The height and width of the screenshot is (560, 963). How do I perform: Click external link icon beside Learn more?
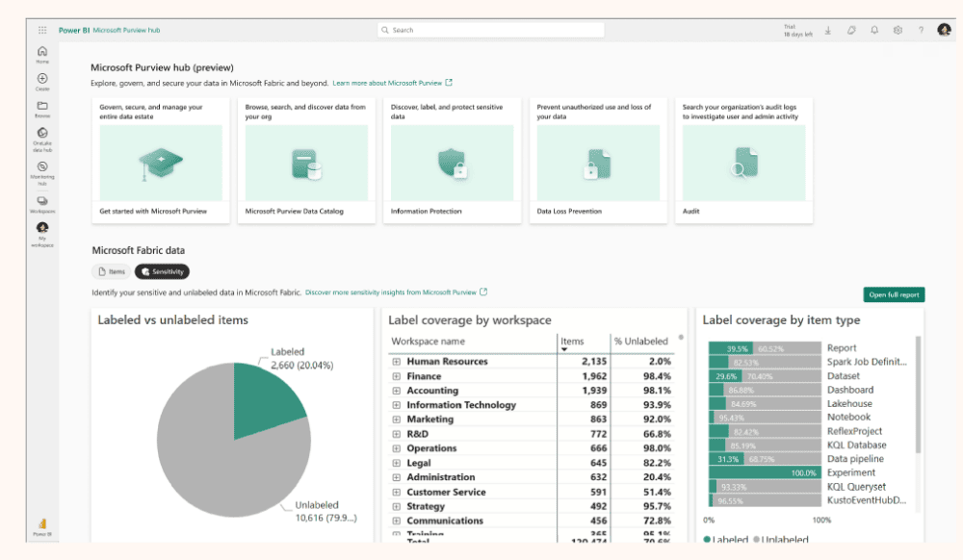(449, 82)
